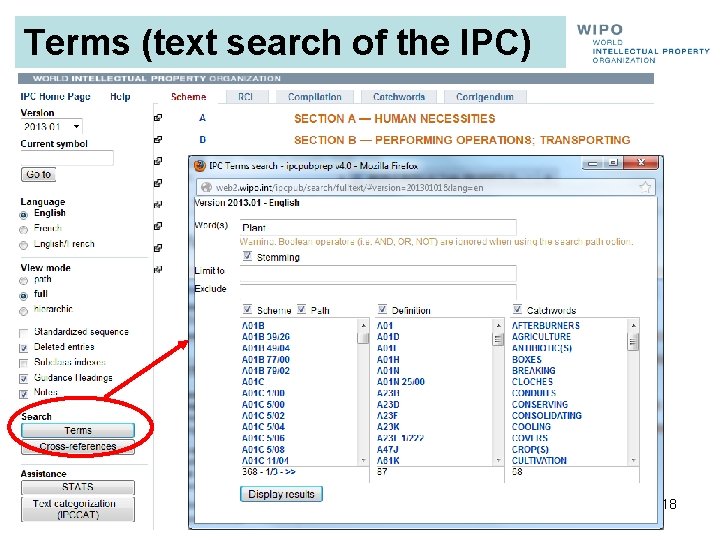
Task: Open scheme result A01B 77/00
Action: pos(266,360)
